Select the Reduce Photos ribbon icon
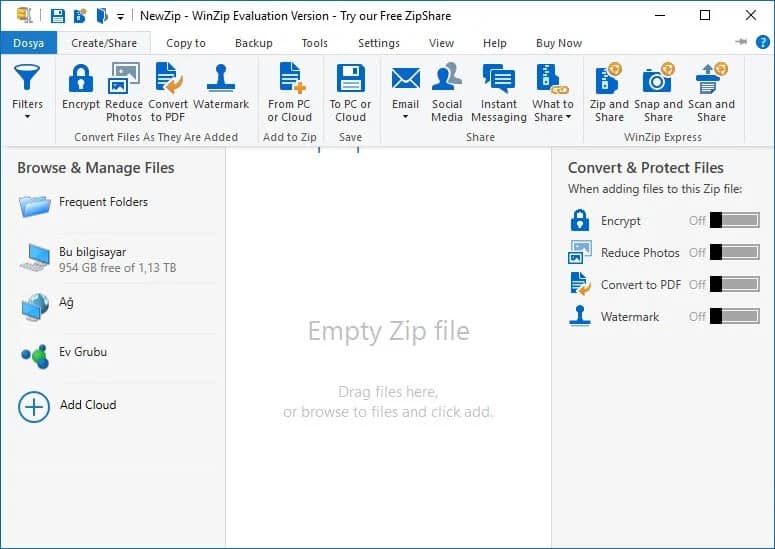775x549 pixels. tap(124, 80)
